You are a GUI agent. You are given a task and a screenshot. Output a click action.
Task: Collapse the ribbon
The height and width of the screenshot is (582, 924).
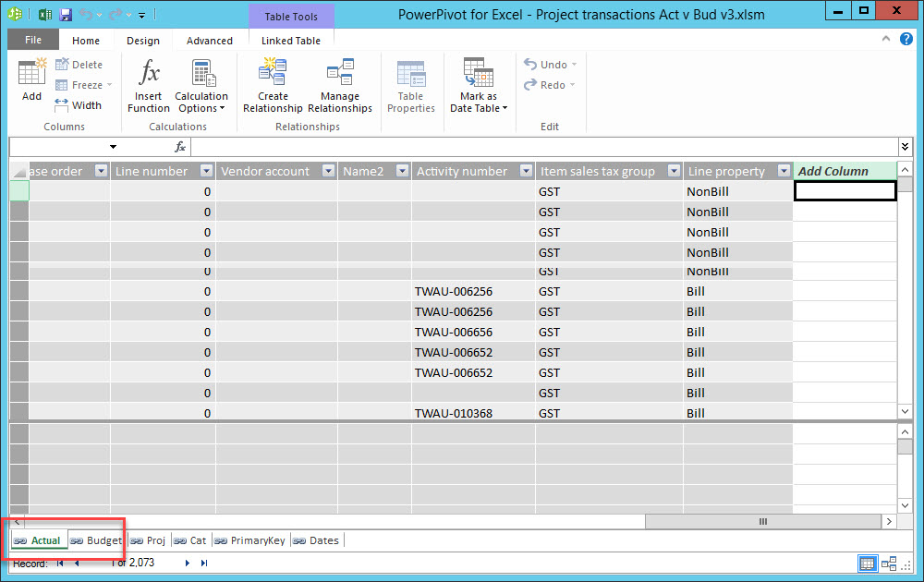click(x=886, y=39)
